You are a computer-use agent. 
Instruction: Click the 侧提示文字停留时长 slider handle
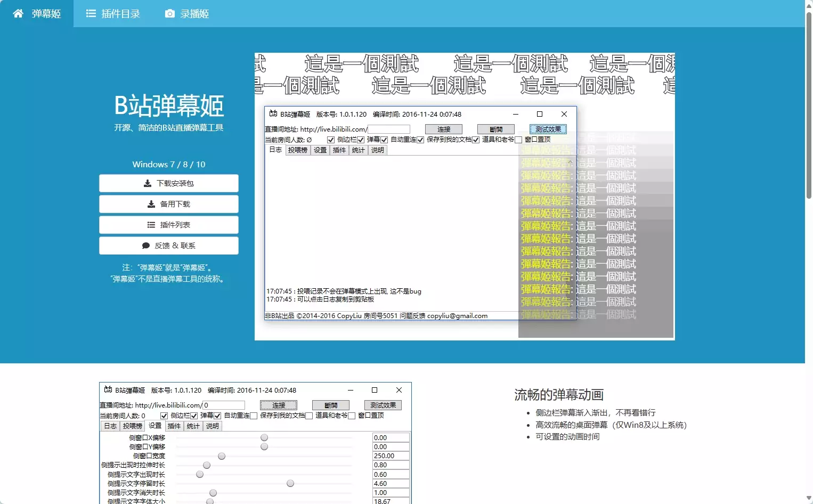(x=290, y=483)
